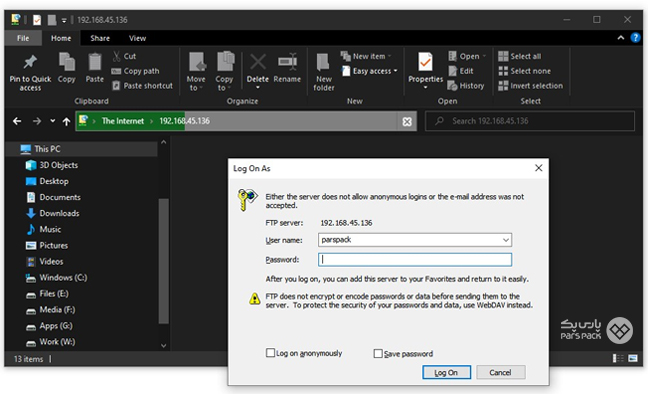Click the Rename ribbon icon
The width and height of the screenshot is (648, 394).
click(287, 62)
